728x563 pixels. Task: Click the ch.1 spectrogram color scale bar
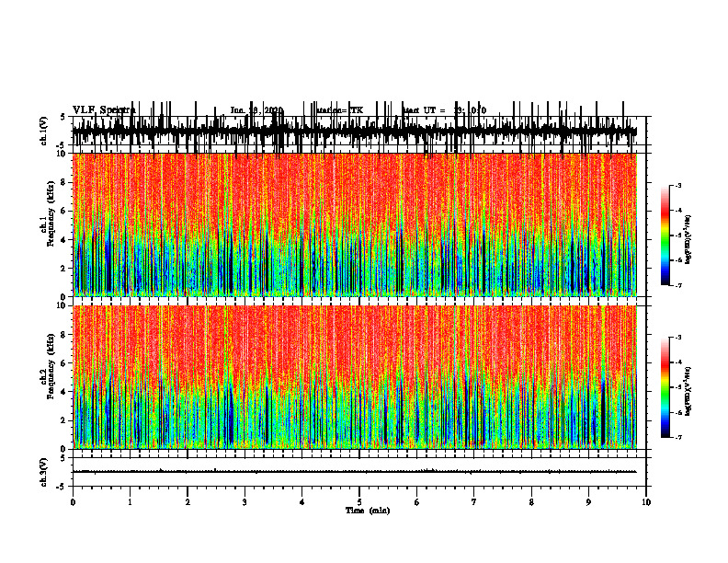coord(665,235)
